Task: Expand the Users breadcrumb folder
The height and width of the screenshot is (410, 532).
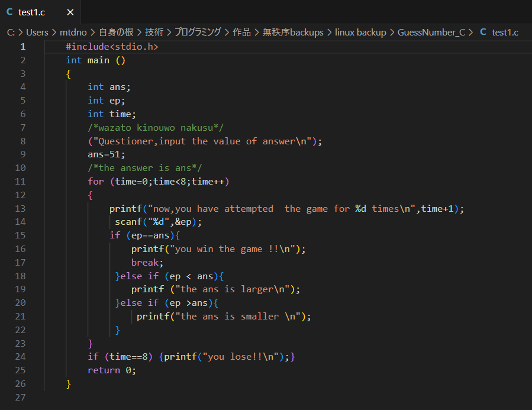Action: click(x=37, y=33)
